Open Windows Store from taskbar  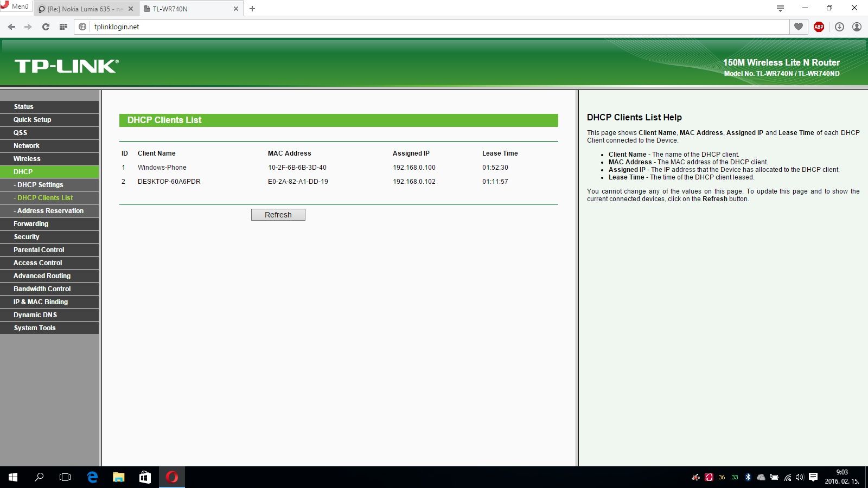pyautogui.click(x=145, y=477)
